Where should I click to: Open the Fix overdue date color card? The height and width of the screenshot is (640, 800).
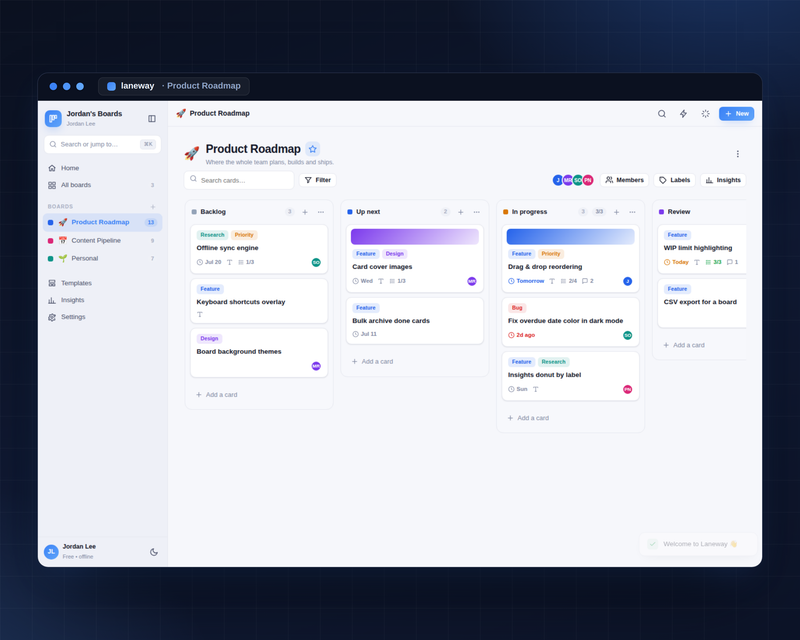pyautogui.click(x=570, y=322)
